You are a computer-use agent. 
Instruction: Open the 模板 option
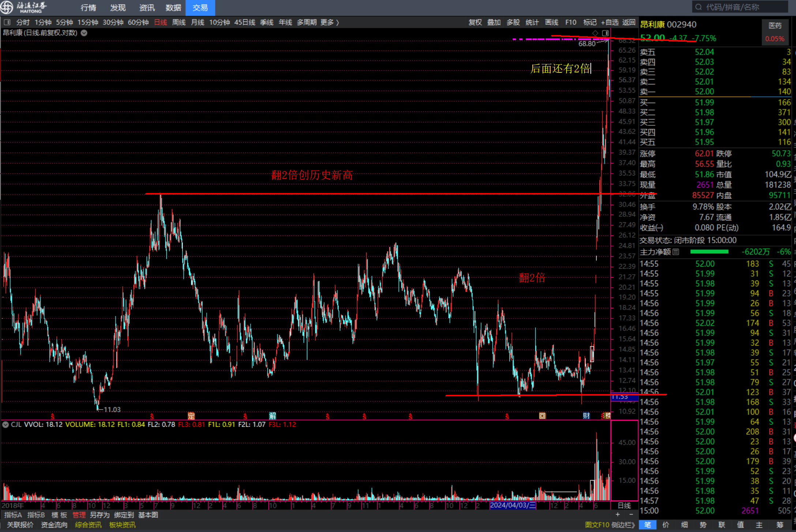click(x=59, y=515)
